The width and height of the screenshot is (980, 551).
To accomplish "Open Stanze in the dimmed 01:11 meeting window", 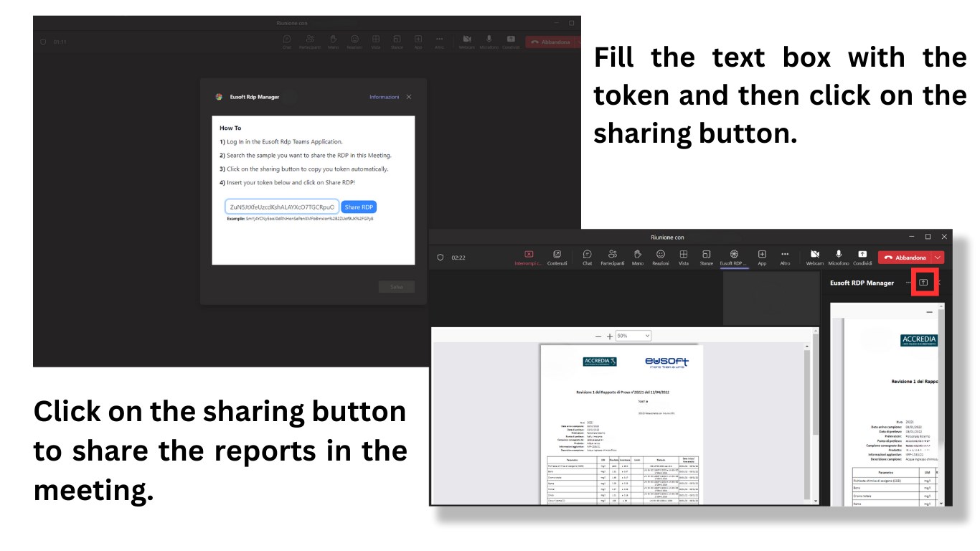I will (397, 42).
